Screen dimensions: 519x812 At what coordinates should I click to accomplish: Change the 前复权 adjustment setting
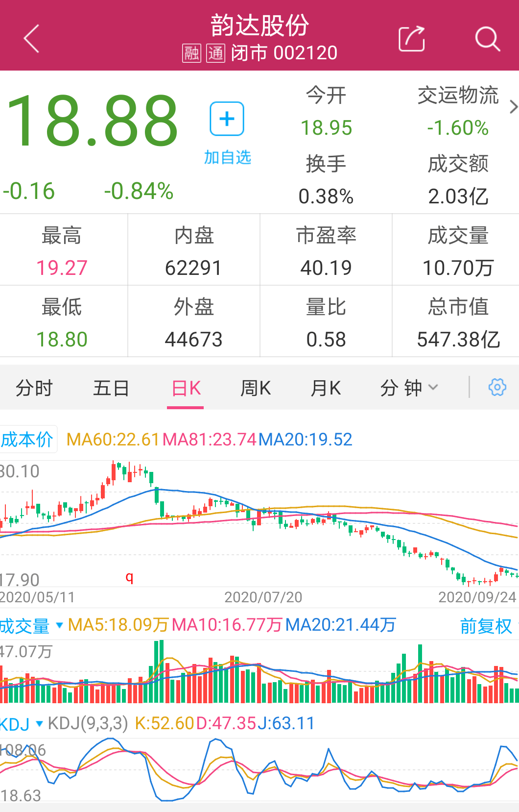pos(486,626)
